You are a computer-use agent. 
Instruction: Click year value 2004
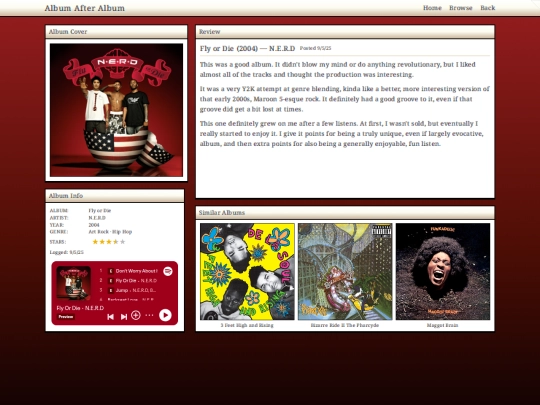(x=94, y=225)
